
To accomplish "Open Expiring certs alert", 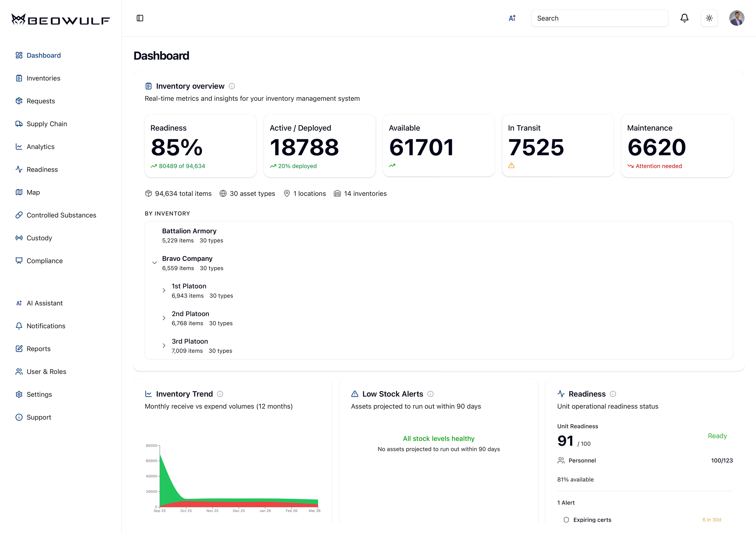I will point(592,520).
